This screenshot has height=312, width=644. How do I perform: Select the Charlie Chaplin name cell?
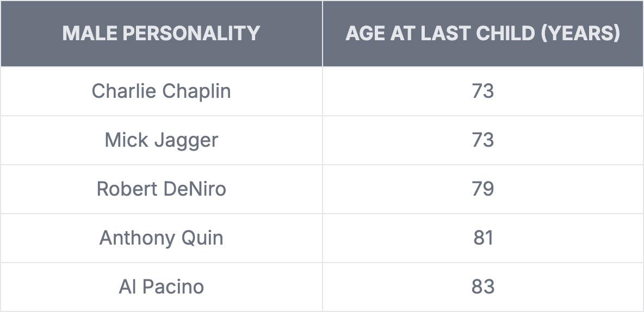coord(161,91)
